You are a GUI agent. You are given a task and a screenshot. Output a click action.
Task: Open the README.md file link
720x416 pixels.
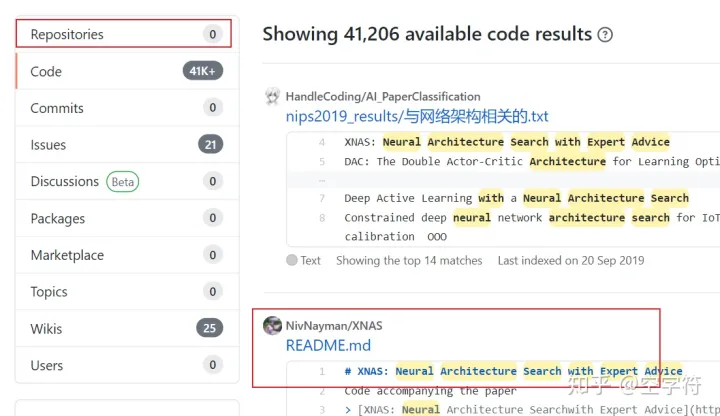[328, 345]
